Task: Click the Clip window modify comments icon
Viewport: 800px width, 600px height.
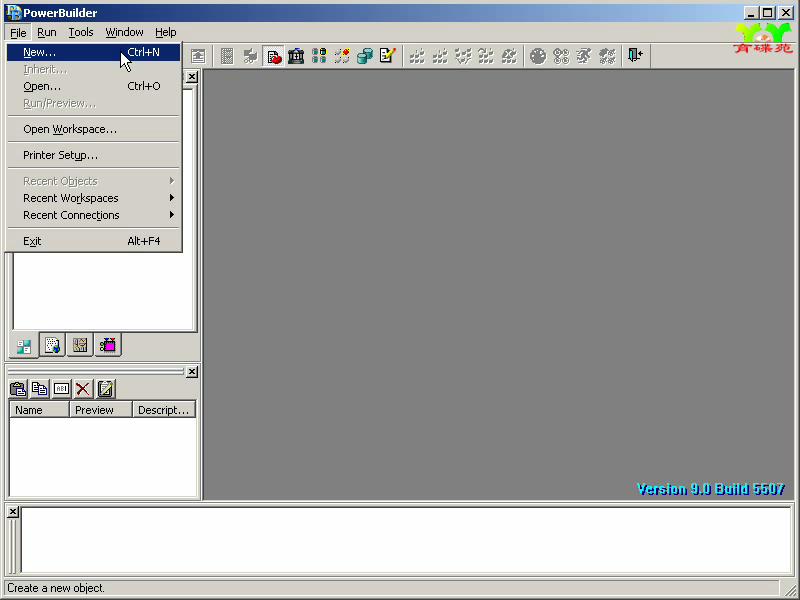Action: (x=105, y=389)
